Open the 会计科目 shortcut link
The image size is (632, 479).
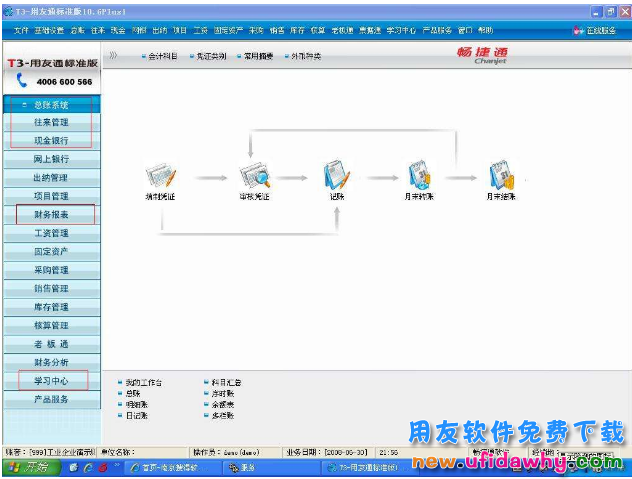tap(163, 57)
